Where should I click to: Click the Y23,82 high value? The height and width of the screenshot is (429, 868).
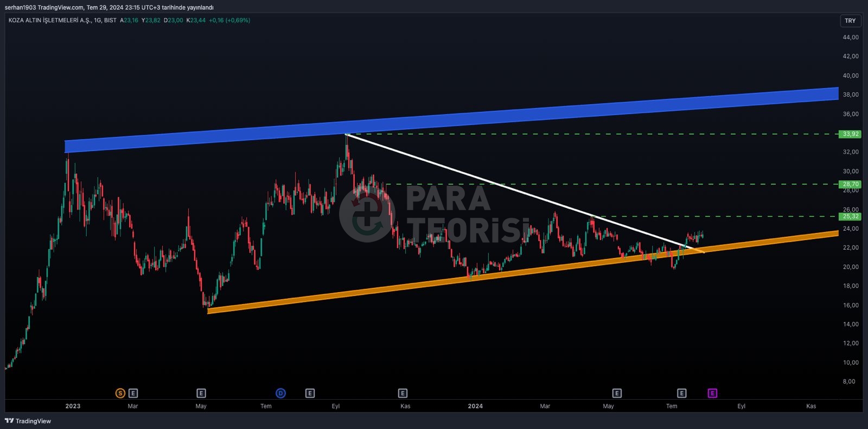click(151, 20)
